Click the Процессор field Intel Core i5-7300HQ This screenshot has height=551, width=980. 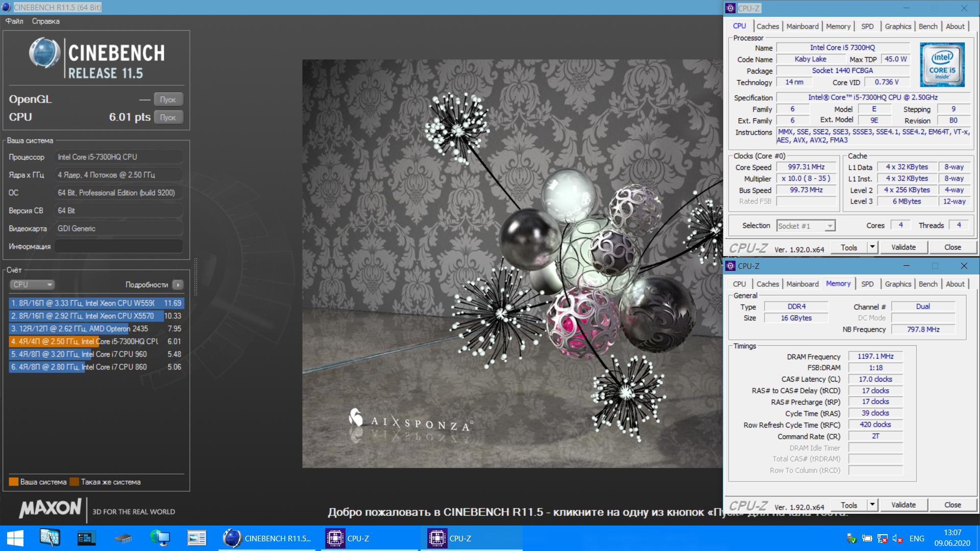click(x=119, y=157)
